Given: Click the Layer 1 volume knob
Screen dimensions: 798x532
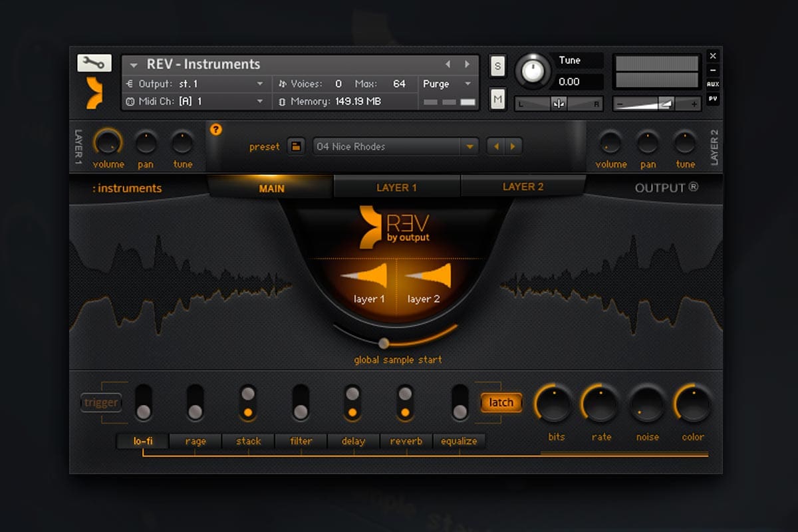Looking at the screenshot, I should (x=108, y=142).
